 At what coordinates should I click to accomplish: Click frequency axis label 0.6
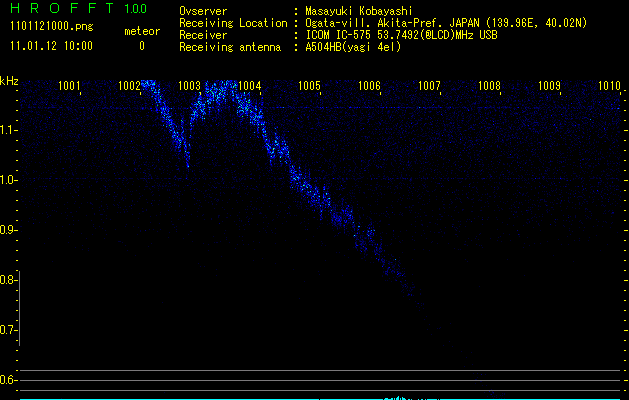click(x=7, y=380)
